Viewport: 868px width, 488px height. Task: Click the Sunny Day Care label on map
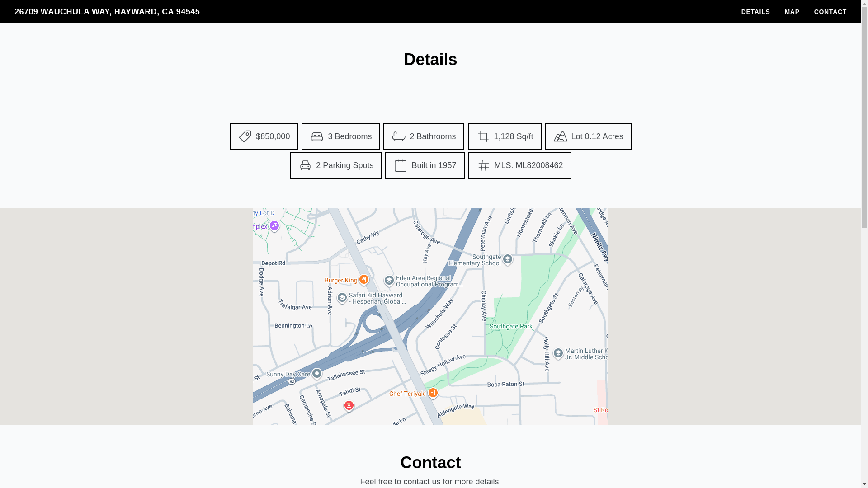click(x=288, y=374)
